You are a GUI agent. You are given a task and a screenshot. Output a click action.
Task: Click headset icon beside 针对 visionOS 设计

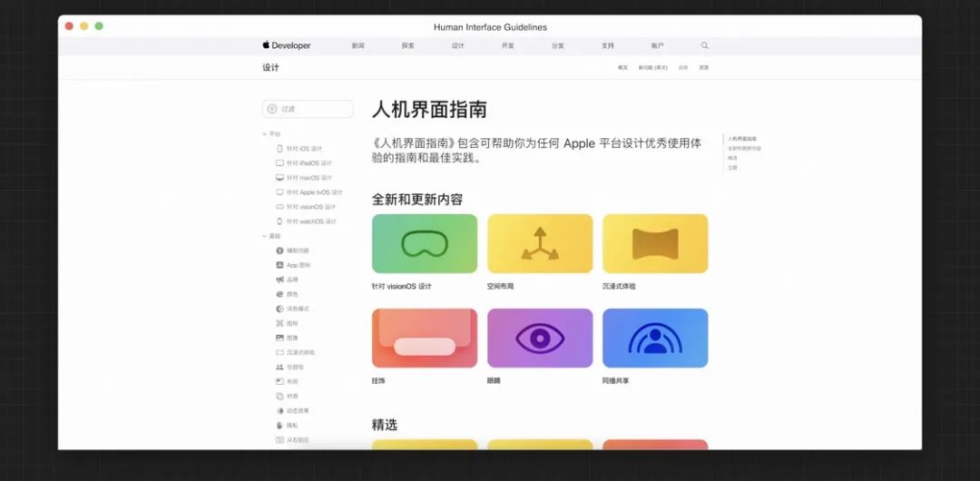tap(279, 207)
